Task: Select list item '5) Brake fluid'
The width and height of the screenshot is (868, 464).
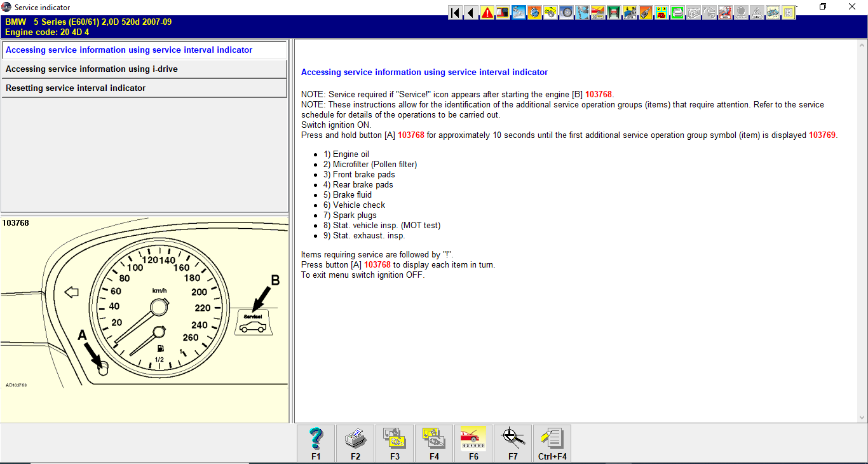Action: pos(348,195)
